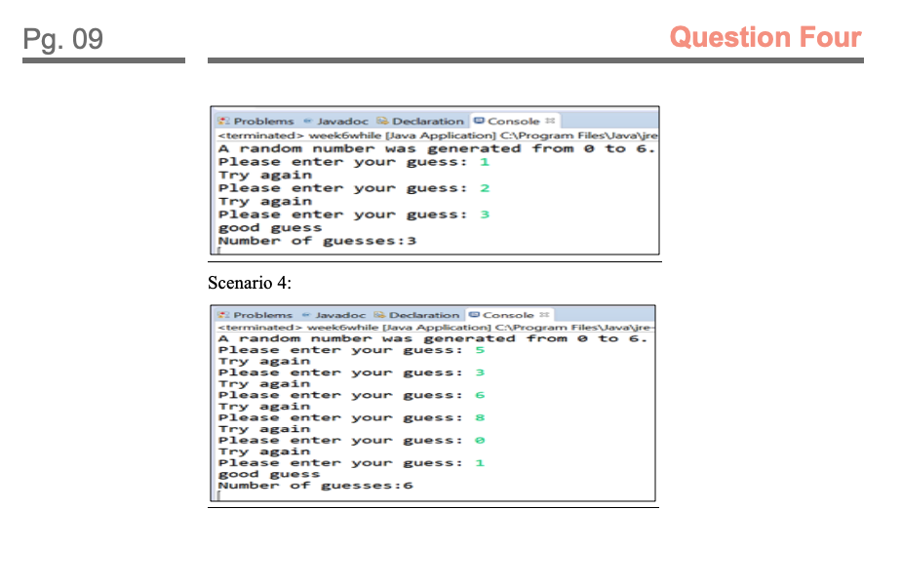Click the Console icon in the bottom screenshot

pos(475,315)
